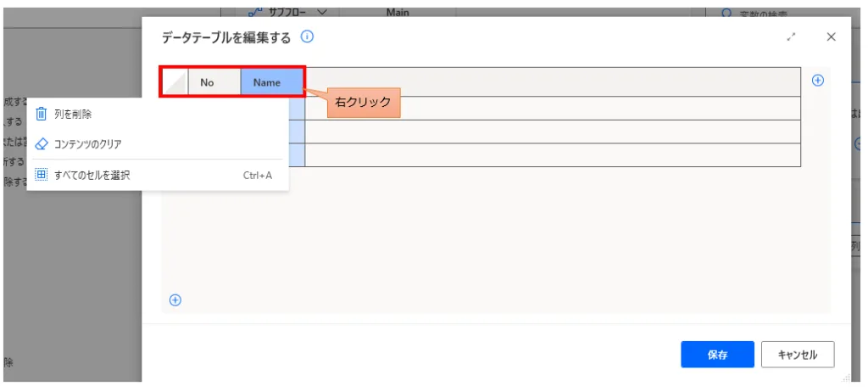Image resolution: width=868 pixels, height=392 pixels.
Task: Add a new column with the plus icon
Action: [x=818, y=81]
